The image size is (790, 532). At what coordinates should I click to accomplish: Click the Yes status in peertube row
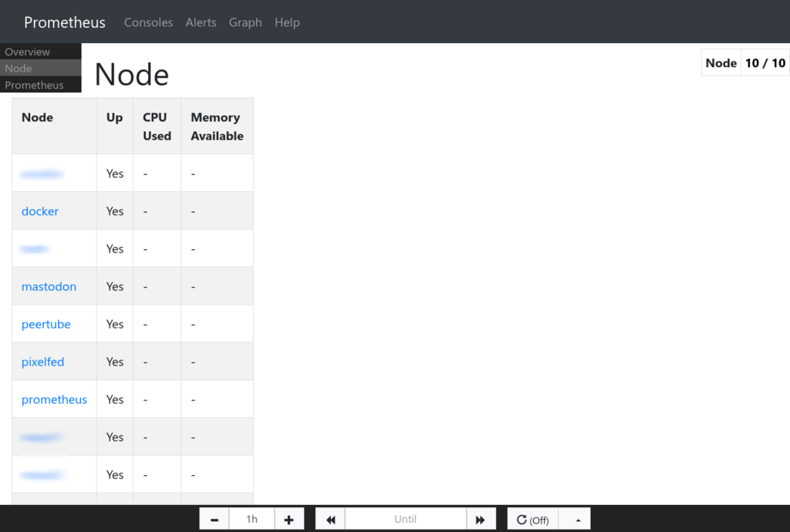coord(115,324)
